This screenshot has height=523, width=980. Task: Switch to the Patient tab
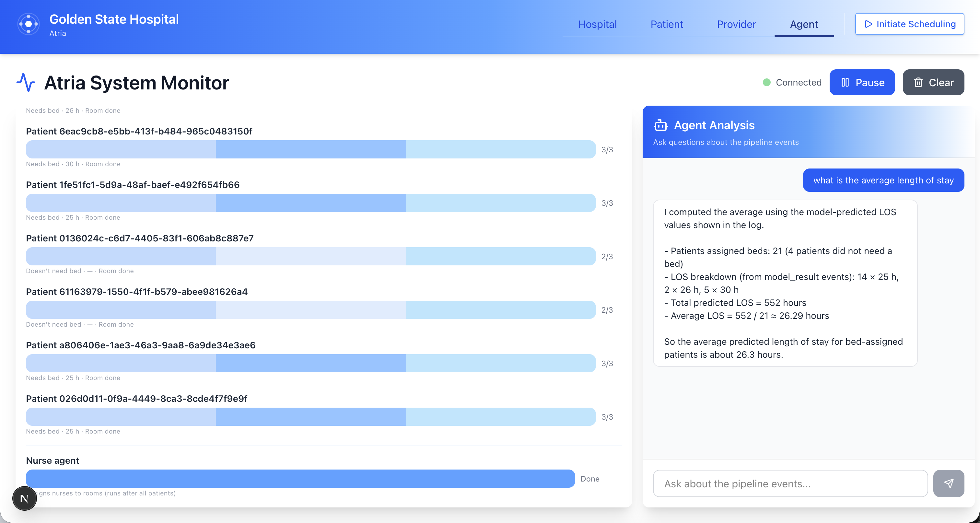click(x=667, y=24)
